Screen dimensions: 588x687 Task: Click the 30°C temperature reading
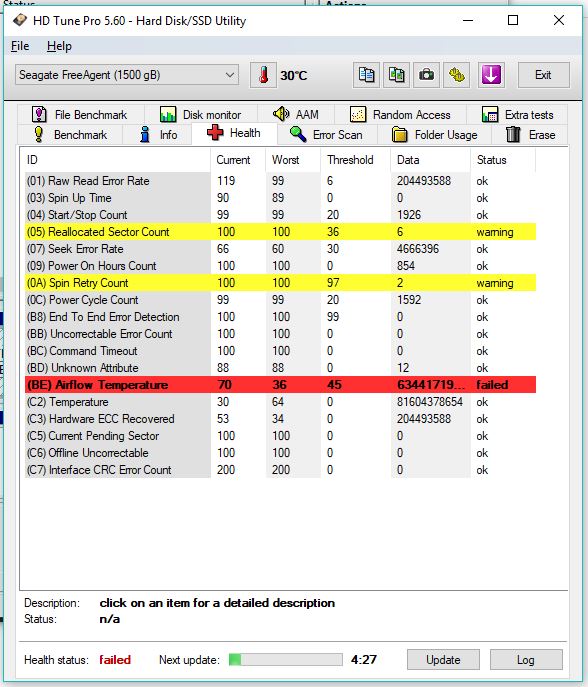(294, 75)
